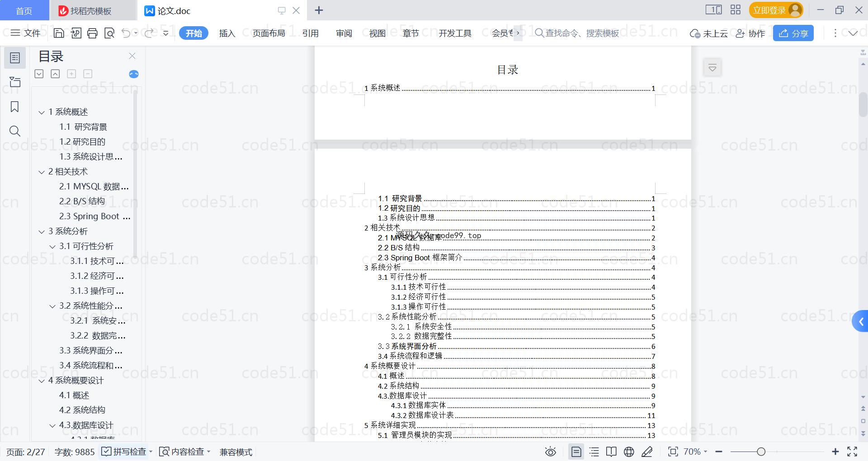Select the 插入 ribbon tab
868x461 pixels.
[x=227, y=33]
